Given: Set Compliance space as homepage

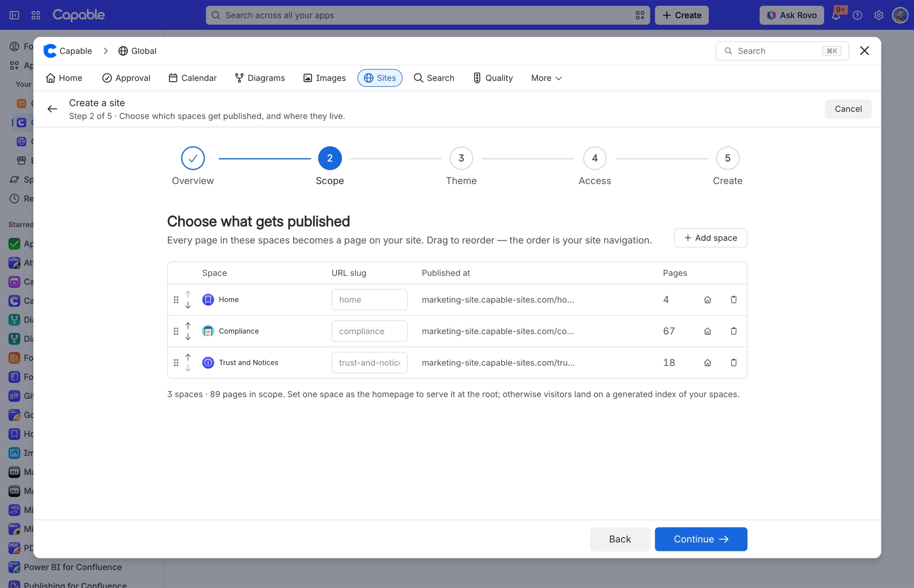Looking at the screenshot, I should [x=707, y=331].
